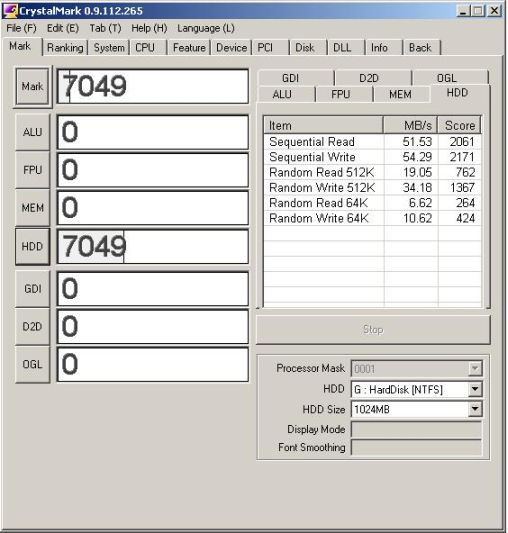The height and width of the screenshot is (533, 508).
Task: Run the full Mark benchmark button
Action: click(33, 86)
